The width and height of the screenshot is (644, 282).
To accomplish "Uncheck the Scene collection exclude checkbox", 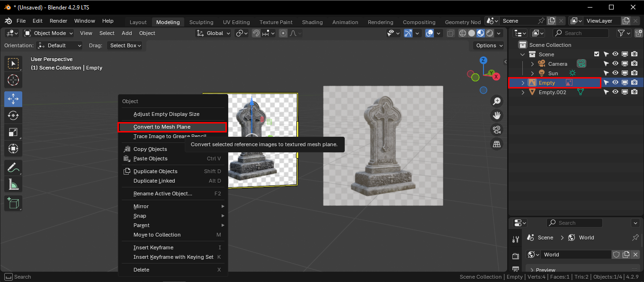I will tap(597, 54).
